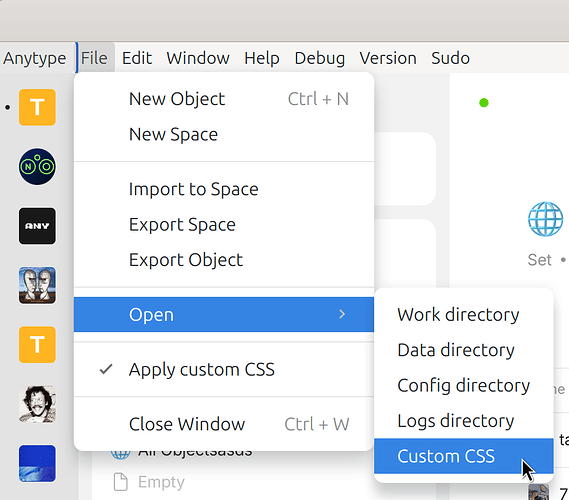Open the Debug menu
Viewport: 569px width, 500px height.
pyautogui.click(x=320, y=58)
